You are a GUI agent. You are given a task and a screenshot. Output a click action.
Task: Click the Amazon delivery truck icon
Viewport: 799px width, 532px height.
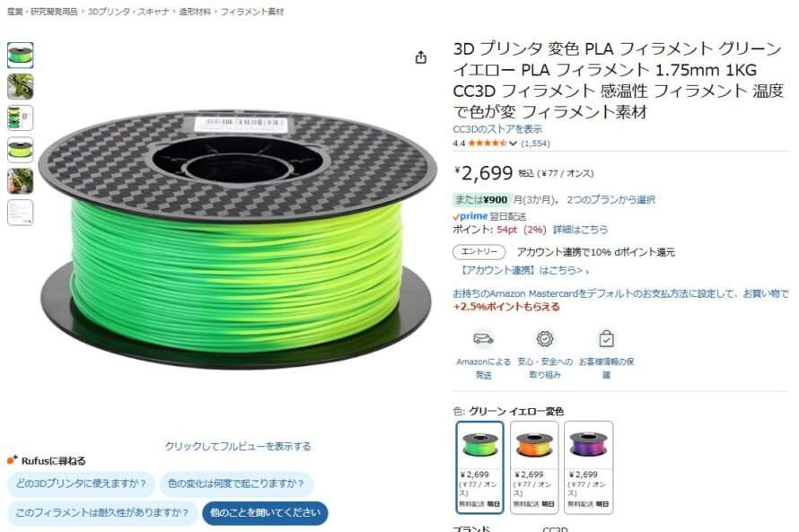[483, 338]
